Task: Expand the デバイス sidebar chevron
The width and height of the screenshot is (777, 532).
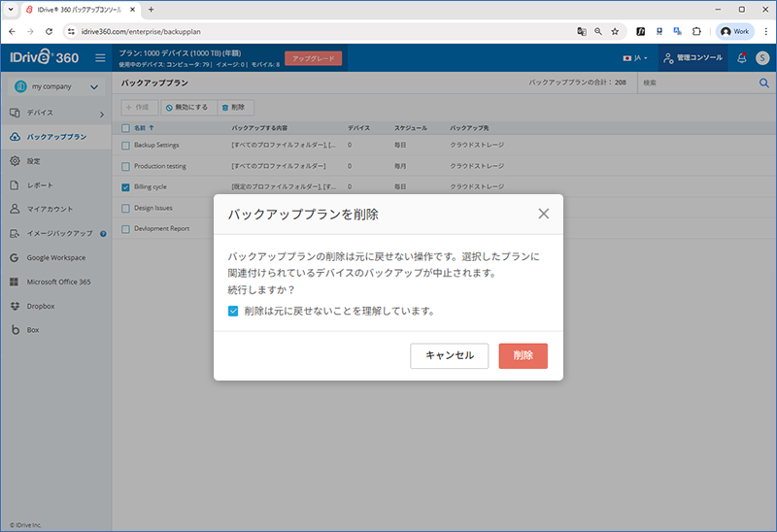Action: tap(102, 114)
